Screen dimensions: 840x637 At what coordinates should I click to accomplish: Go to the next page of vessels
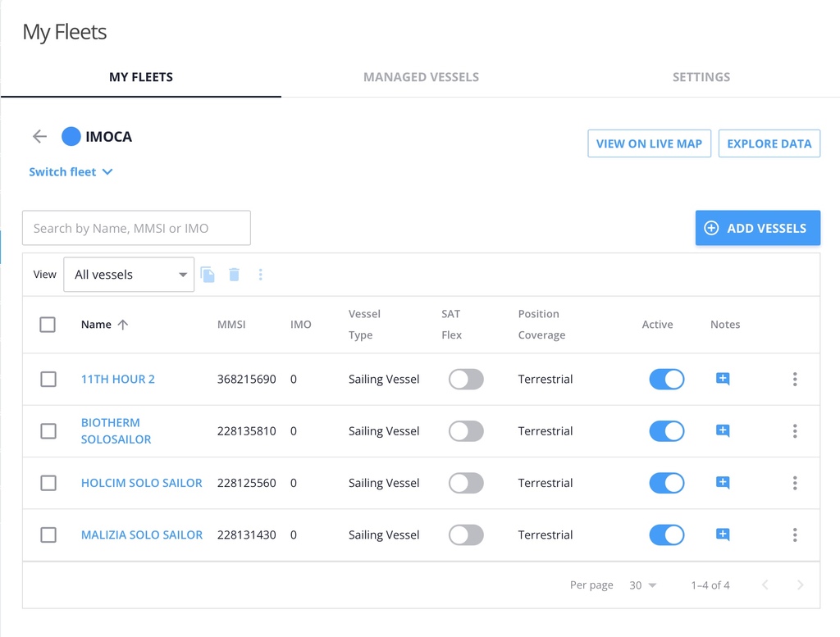(x=801, y=585)
